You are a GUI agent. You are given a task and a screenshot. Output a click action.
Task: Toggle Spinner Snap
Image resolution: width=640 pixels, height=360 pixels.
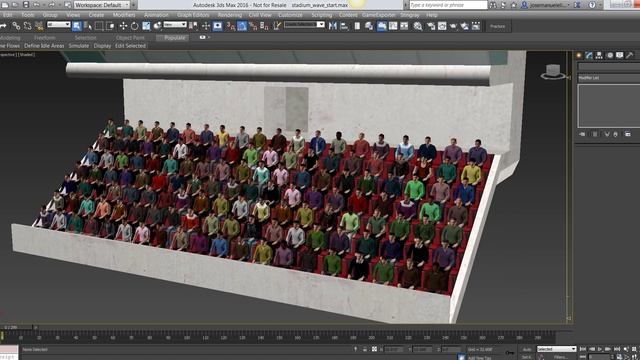tap(264, 26)
